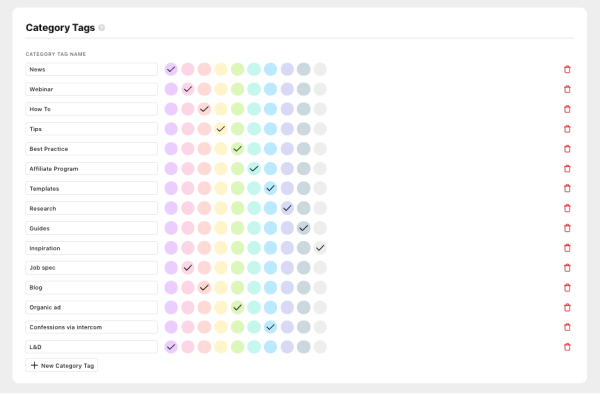This screenshot has height=394, width=600.
Task: Choose the teal swatch for Best Practice
Action: tap(254, 149)
